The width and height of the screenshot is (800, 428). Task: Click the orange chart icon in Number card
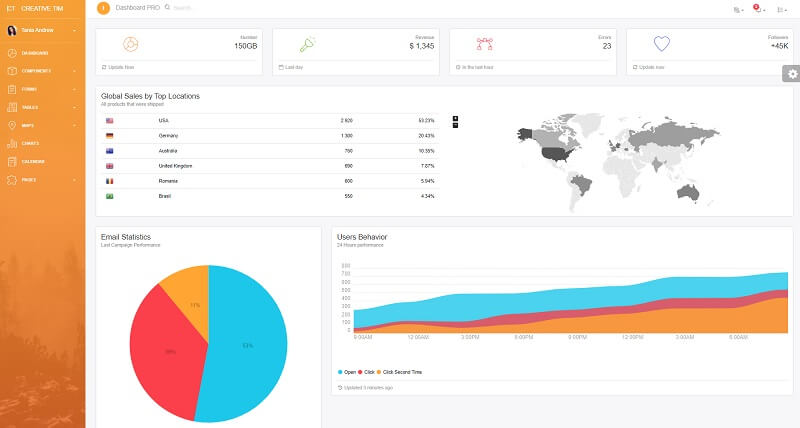[x=130, y=44]
